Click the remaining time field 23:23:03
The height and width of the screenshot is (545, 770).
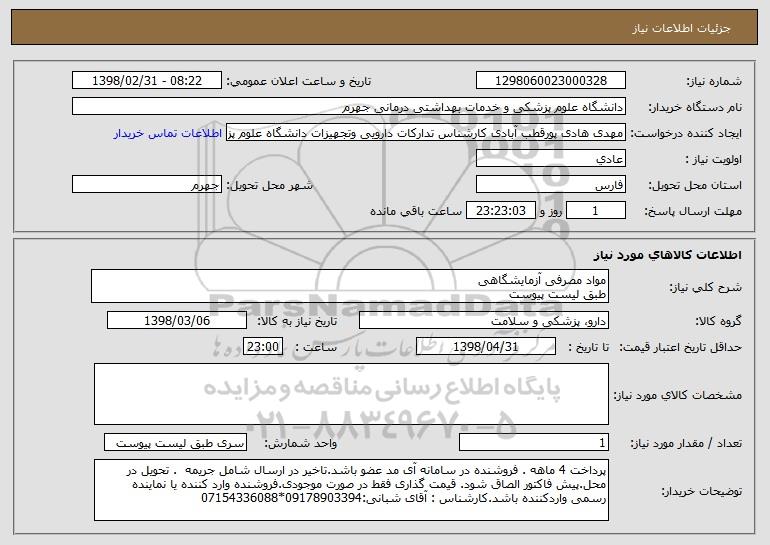coord(500,211)
